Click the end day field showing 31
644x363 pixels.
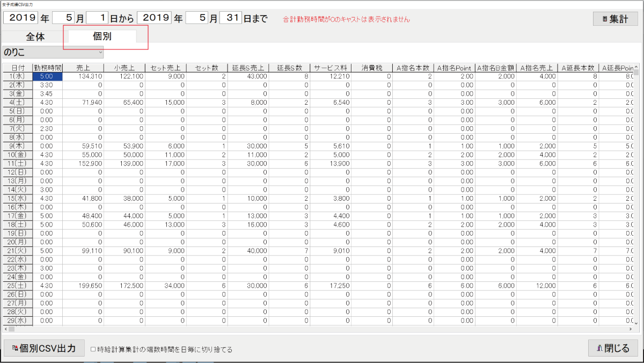[x=230, y=18]
